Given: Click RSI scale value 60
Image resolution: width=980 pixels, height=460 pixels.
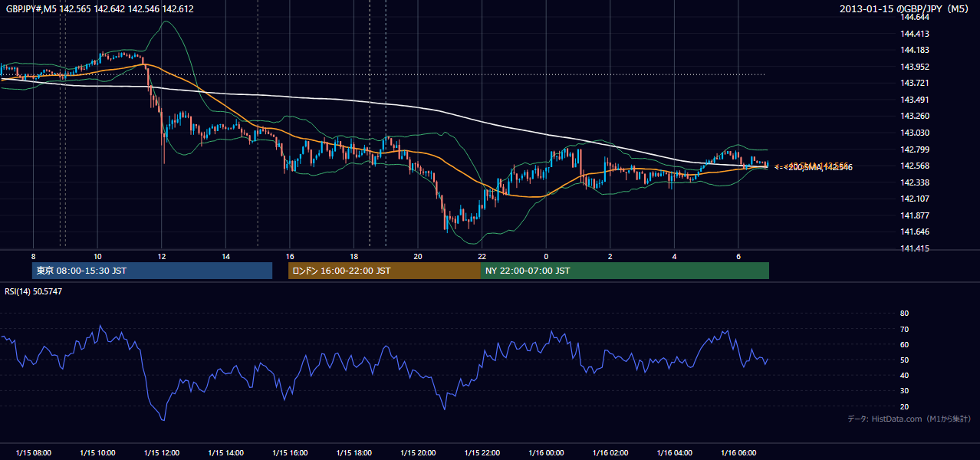Looking at the screenshot, I should pyautogui.click(x=904, y=344).
